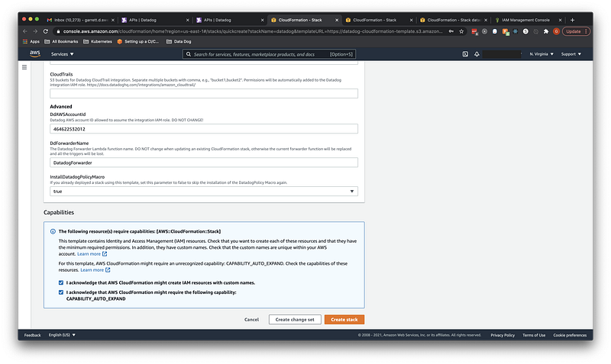This screenshot has width=611, height=364.
Task: Open the redacted account name menu
Action: point(502,54)
